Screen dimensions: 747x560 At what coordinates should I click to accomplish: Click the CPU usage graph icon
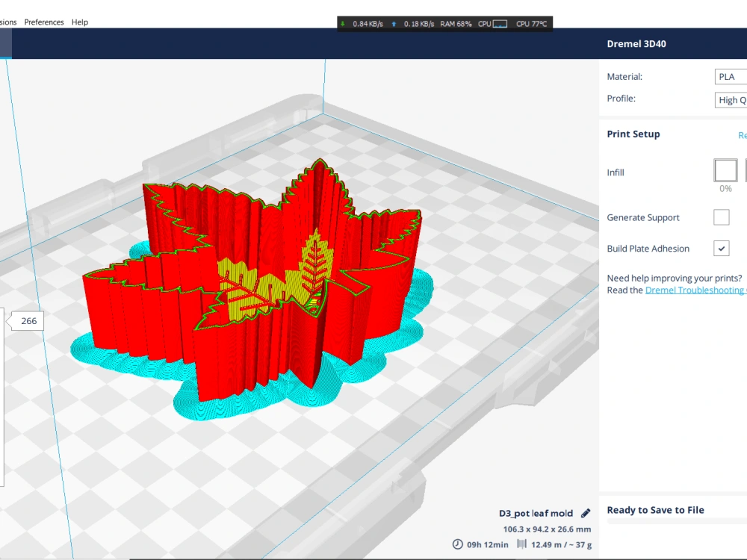pos(500,24)
